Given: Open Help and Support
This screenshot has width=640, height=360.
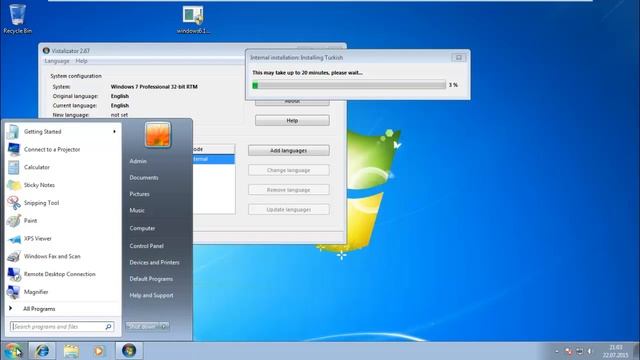Looking at the screenshot, I should (151, 295).
